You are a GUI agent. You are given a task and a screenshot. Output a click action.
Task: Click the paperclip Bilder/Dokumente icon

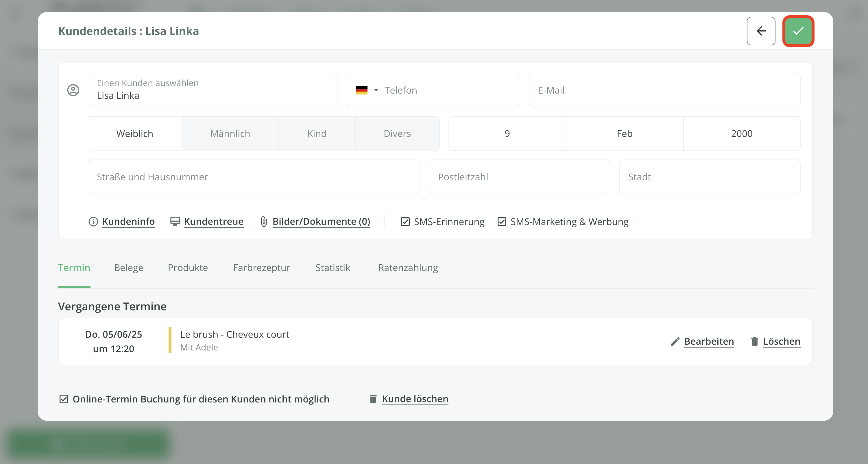(264, 222)
